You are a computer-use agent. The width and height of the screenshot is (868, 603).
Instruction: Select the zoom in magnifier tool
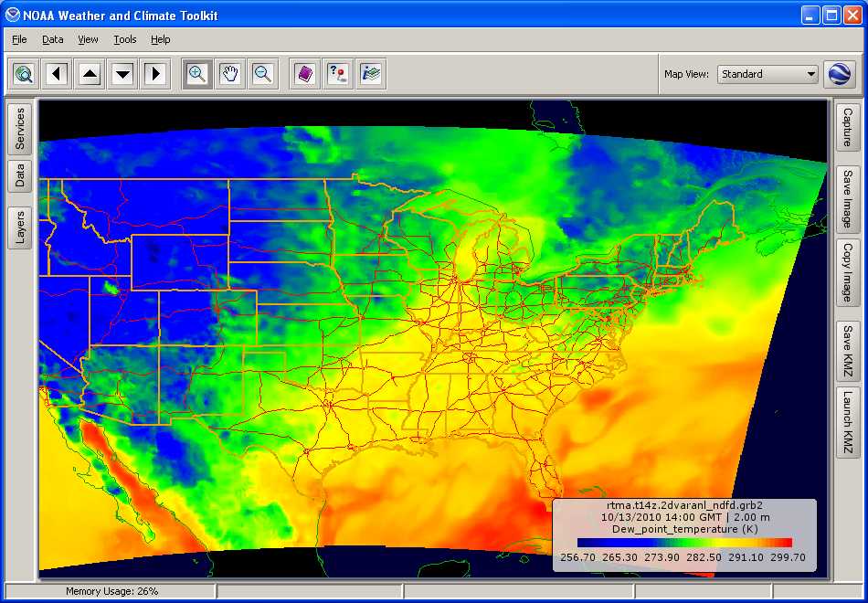tap(197, 74)
